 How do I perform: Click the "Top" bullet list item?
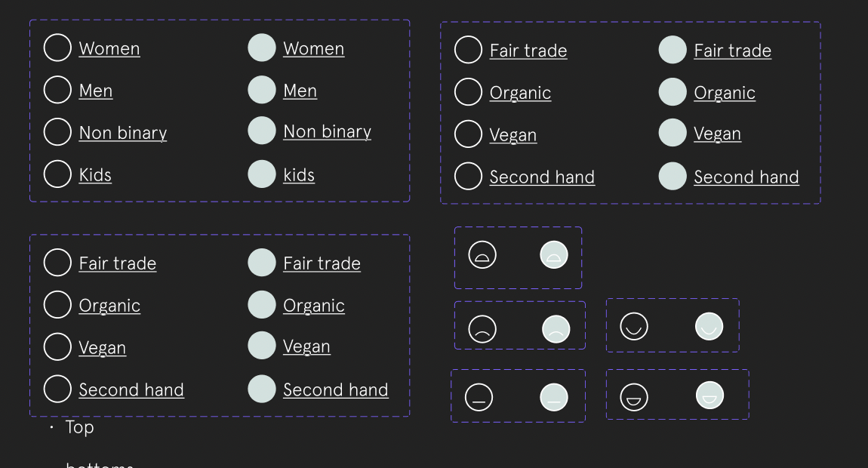tap(79, 427)
